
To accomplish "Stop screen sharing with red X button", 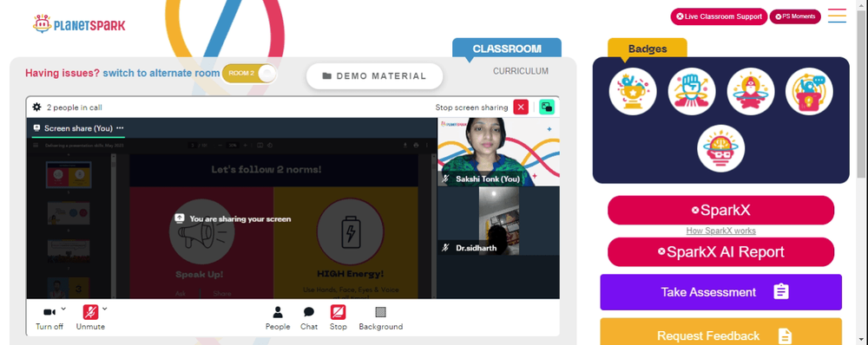I will (x=521, y=107).
